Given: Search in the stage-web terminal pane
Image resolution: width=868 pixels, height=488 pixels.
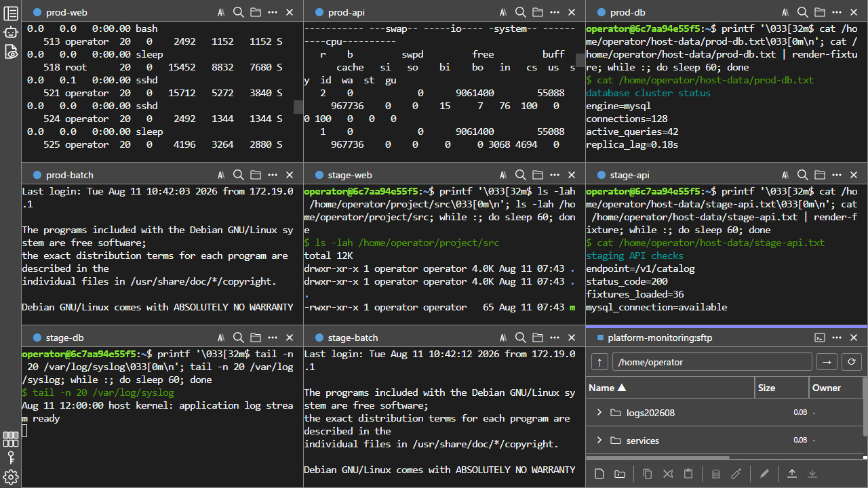Looking at the screenshot, I should [x=520, y=175].
